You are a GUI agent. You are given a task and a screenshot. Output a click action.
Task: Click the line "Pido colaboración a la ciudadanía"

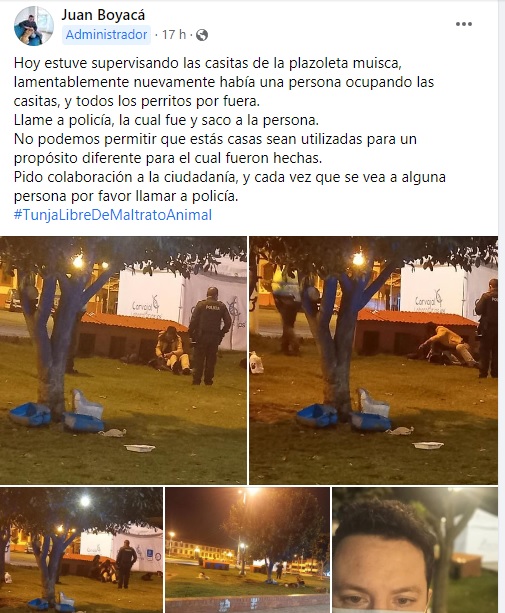click(x=230, y=177)
